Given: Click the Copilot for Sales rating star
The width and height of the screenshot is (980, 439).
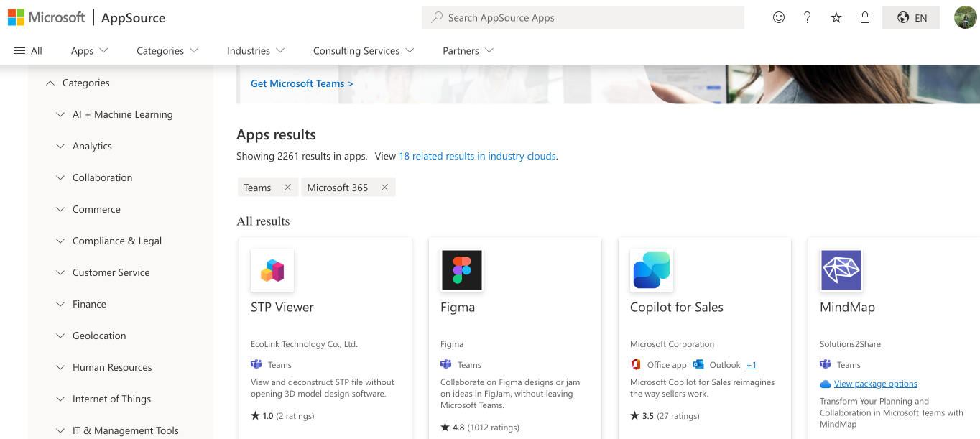Looking at the screenshot, I should (634, 415).
